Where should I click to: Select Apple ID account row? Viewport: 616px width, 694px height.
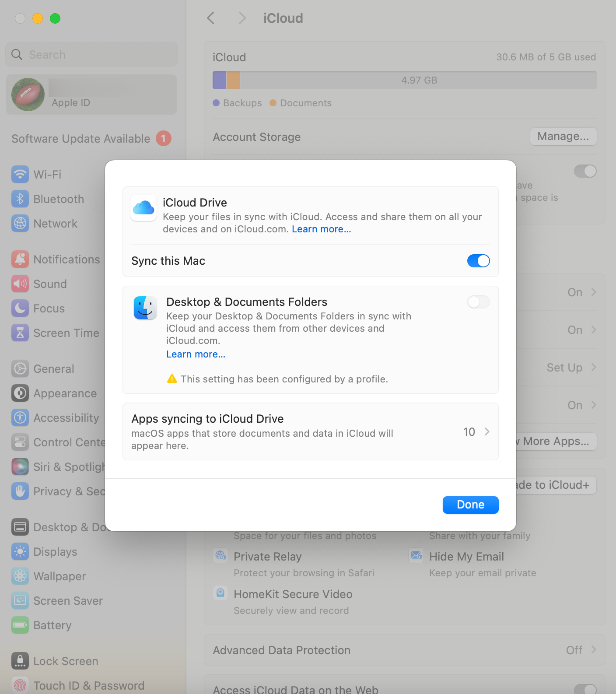tap(91, 95)
